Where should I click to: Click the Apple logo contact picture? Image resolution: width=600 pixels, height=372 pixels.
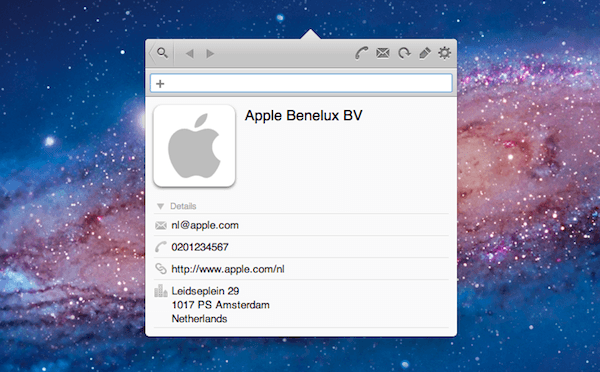[194, 146]
